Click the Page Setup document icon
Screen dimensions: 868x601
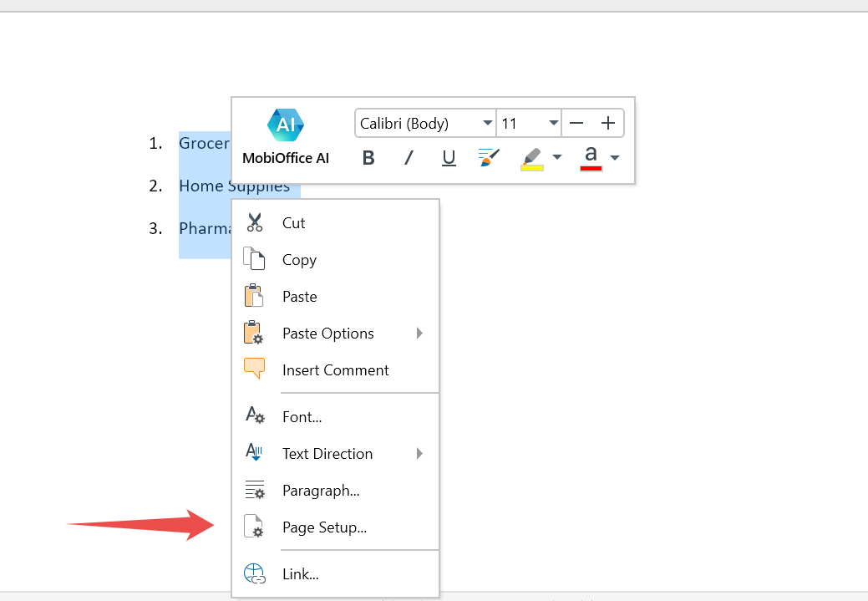(254, 527)
